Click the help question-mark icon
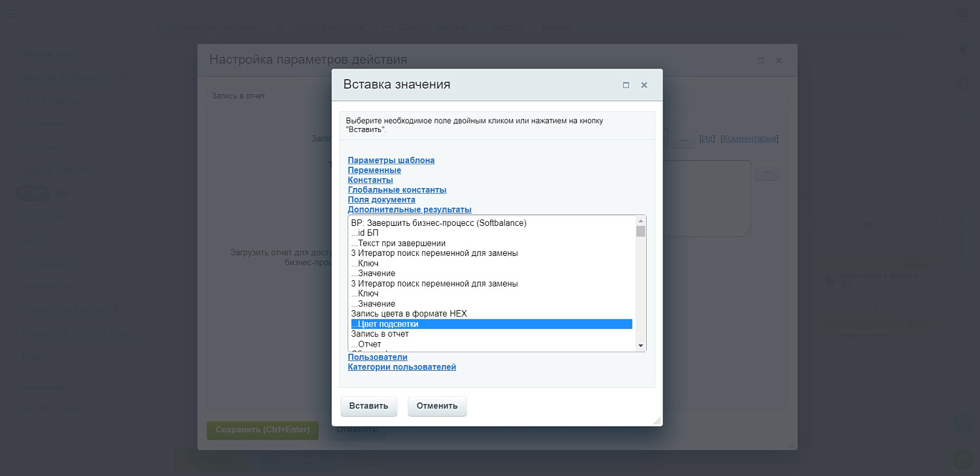This screenshot has height=476, width=980. [x=963, y=13]
